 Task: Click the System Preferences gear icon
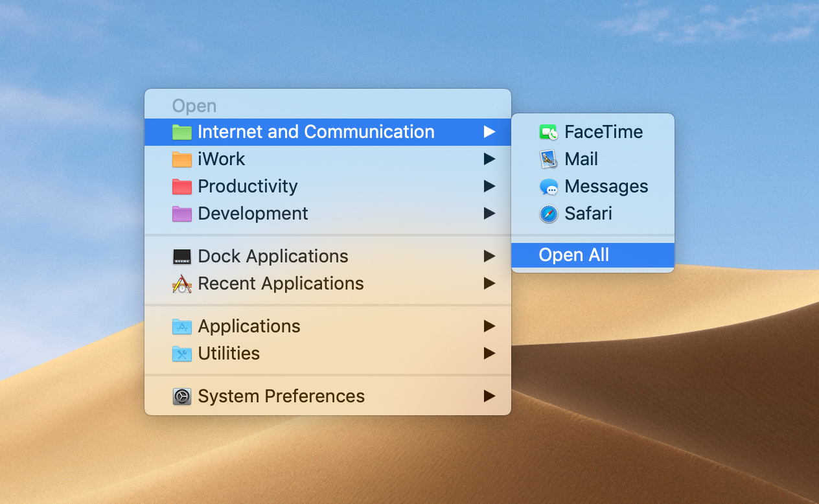pos(181,396)
